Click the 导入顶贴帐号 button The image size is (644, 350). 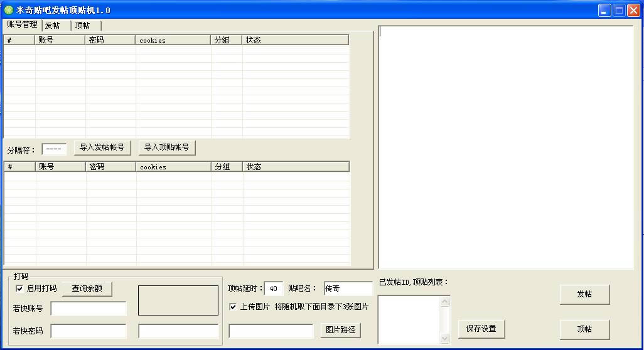[166, 147]
